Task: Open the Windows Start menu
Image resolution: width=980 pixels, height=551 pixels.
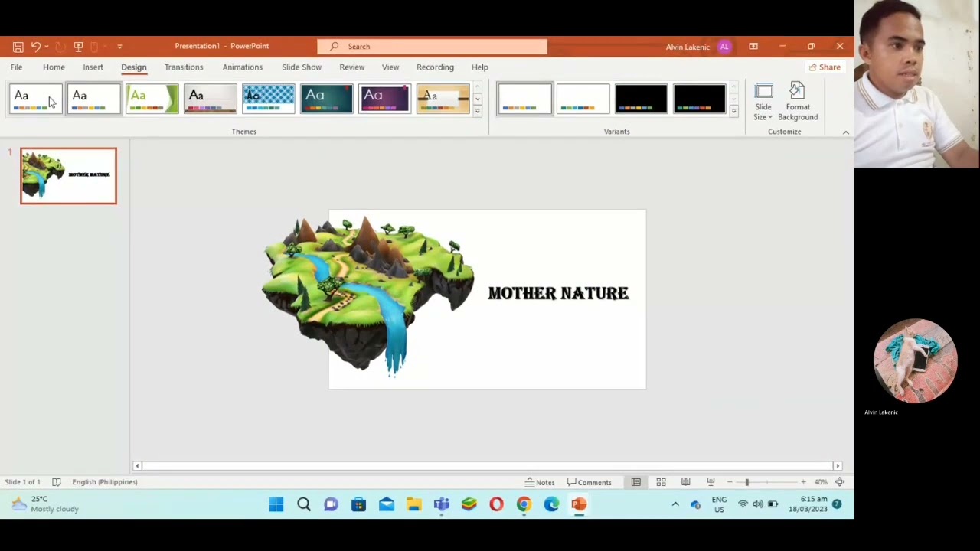Action: click(276, 504)
